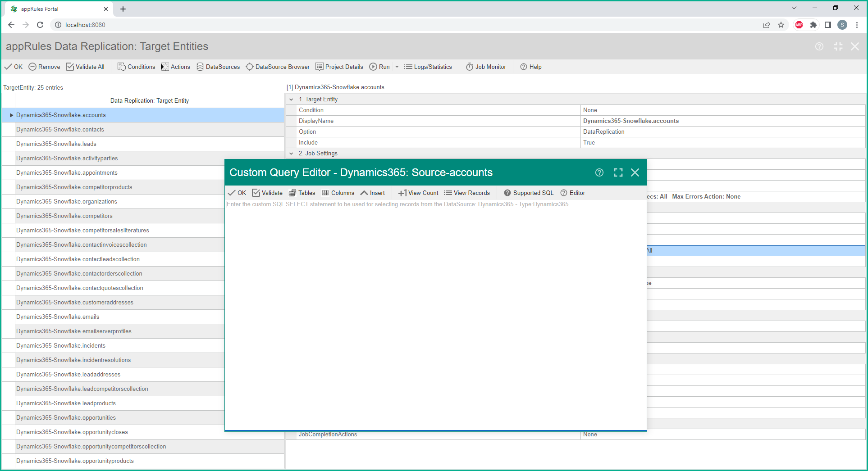The width and height of the screenshot is (868, 471).
Task: Collapse the Target Entities window to normal size
Action: pos(838,46)
